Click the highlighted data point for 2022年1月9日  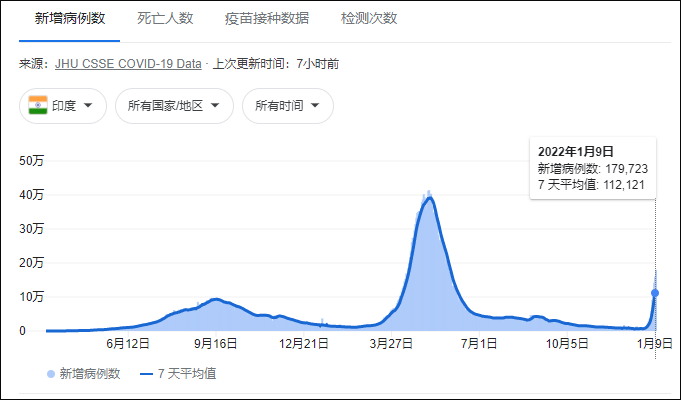point(655,293)
